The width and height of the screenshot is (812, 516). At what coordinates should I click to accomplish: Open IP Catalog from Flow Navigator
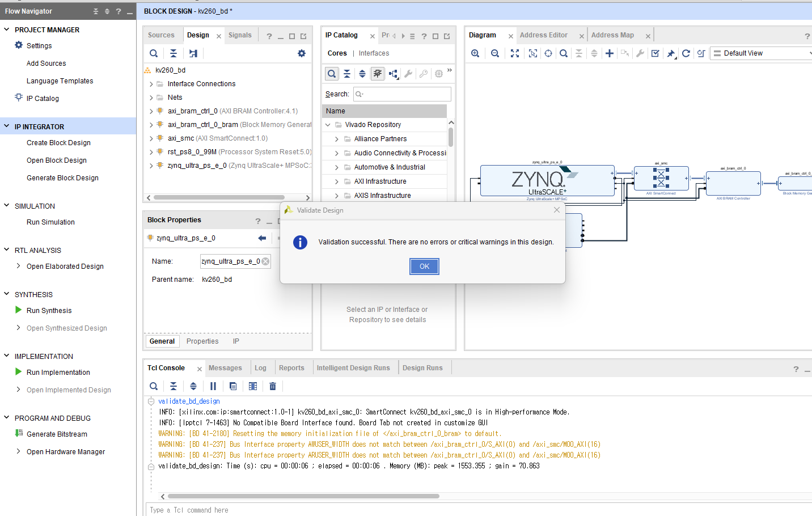43,99
